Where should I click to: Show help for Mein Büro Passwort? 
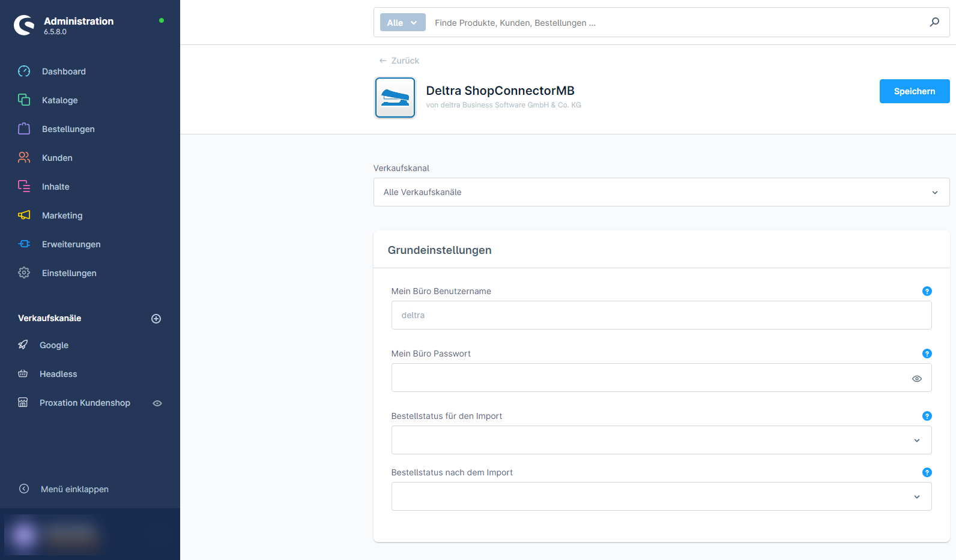927,354
